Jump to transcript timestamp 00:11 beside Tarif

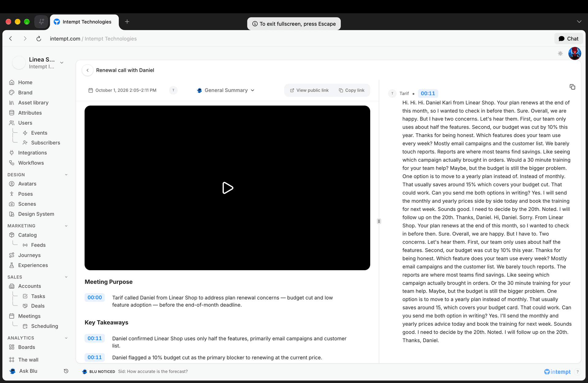pyautogui.click(x=428, y=94)
